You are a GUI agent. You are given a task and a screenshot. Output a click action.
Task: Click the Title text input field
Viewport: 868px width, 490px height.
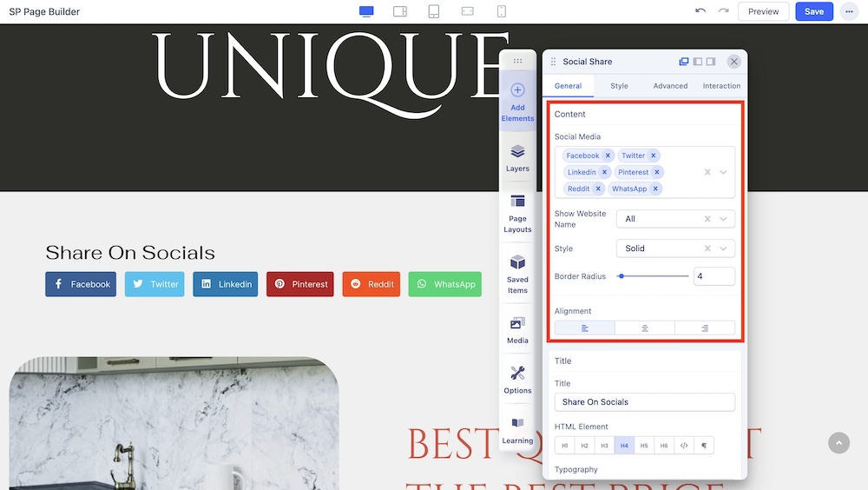[x=644, y=402]
